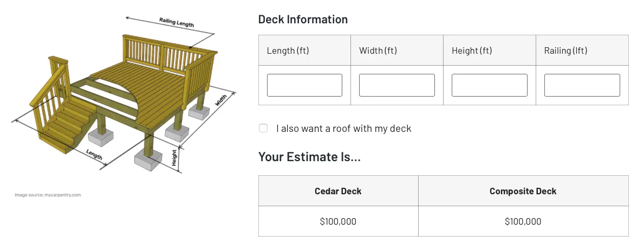Viewport: 644px width, 248px height.
Task: Click the Height (ft) column header
Action: (472, 50)
